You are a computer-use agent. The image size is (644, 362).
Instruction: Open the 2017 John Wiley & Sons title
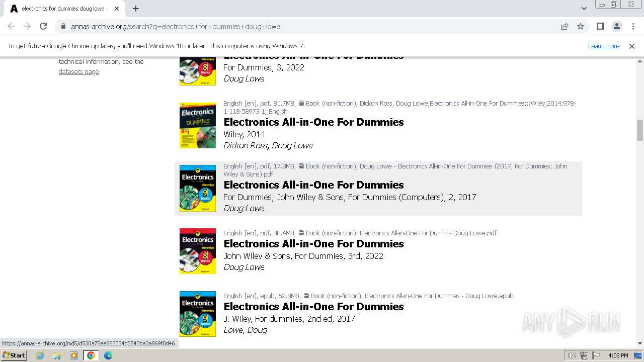tap(313, 185)
